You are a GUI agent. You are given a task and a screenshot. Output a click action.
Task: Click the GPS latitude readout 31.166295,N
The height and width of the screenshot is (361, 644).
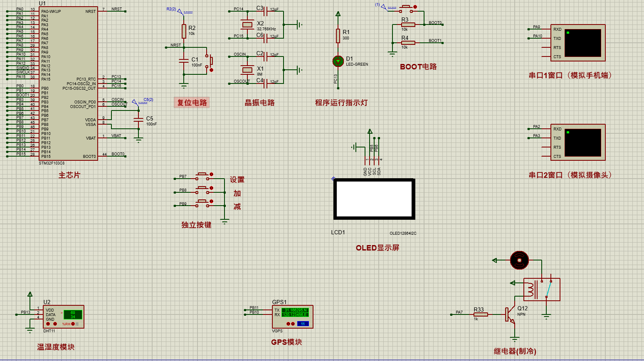295,310
